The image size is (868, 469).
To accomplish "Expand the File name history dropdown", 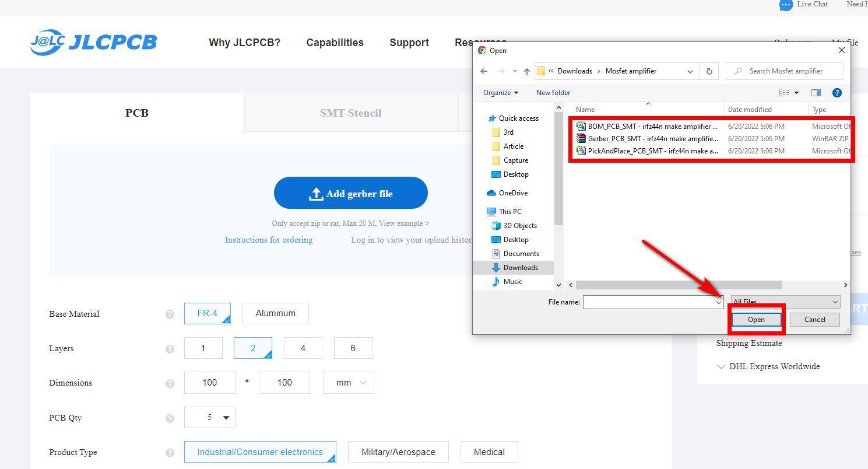I will coord(719,302).
